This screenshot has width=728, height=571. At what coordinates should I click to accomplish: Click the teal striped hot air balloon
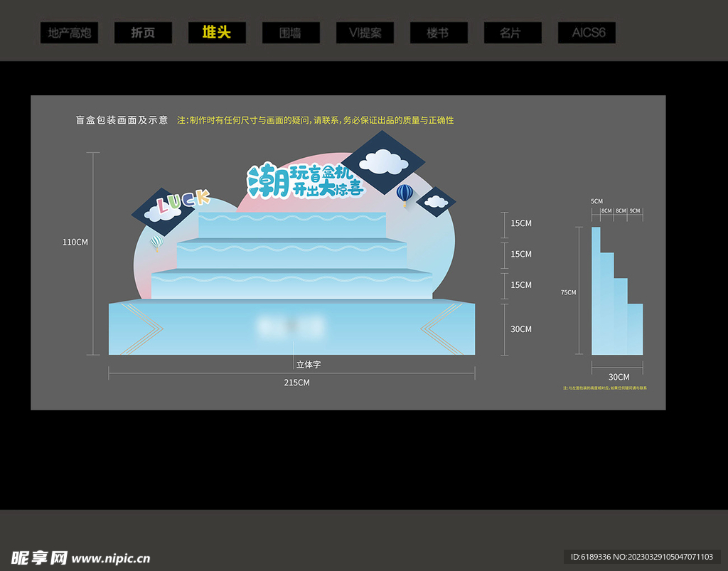point(157,242)
